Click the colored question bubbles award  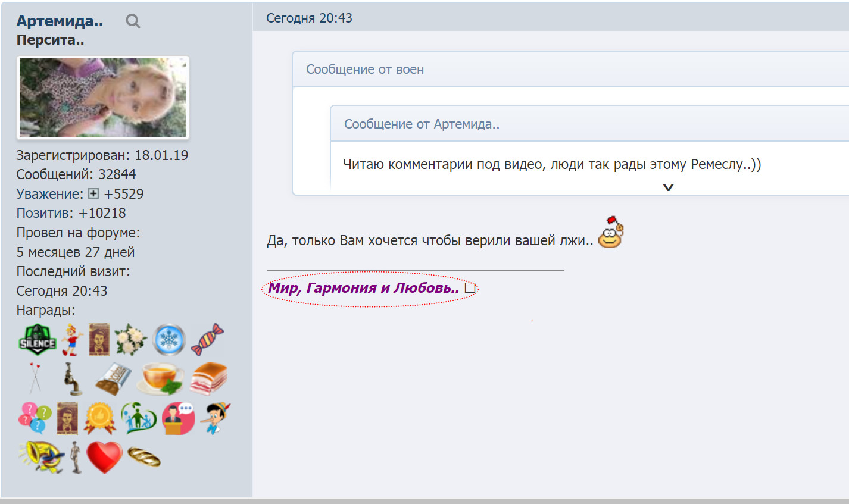point(35,418)
